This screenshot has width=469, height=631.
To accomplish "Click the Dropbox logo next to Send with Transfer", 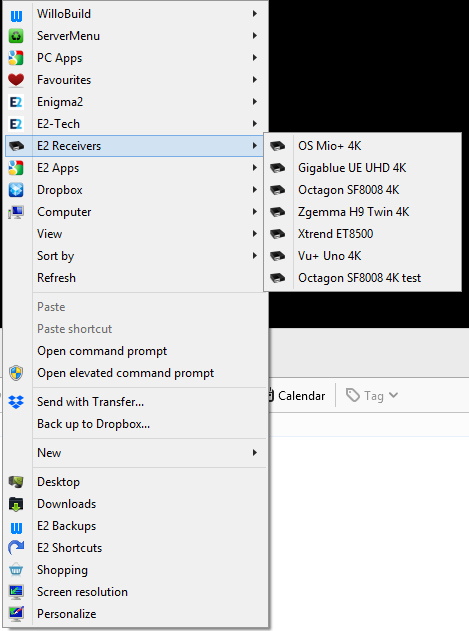I will tap(16, 402).
